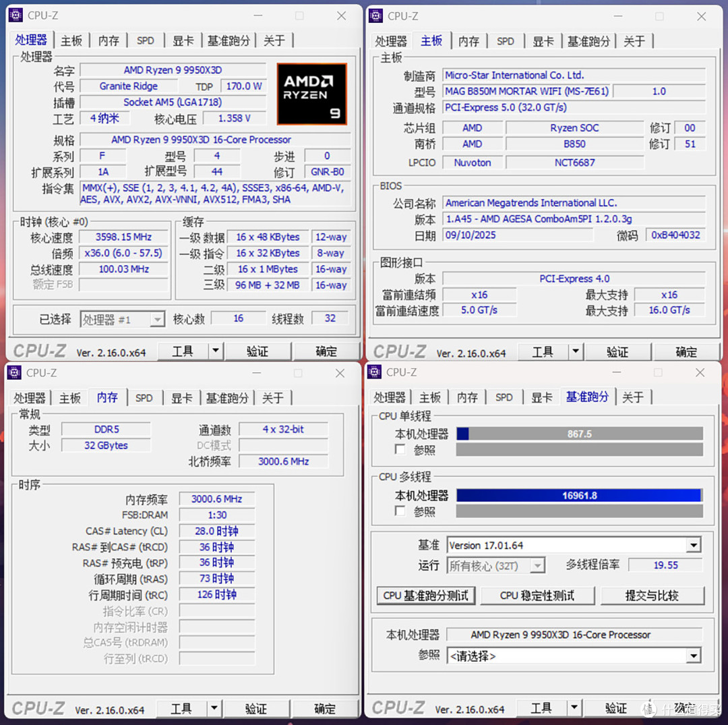This screenshot has height=725, width=728.
Task: Click 确定 button in the processor window
Action: point(326,351)
